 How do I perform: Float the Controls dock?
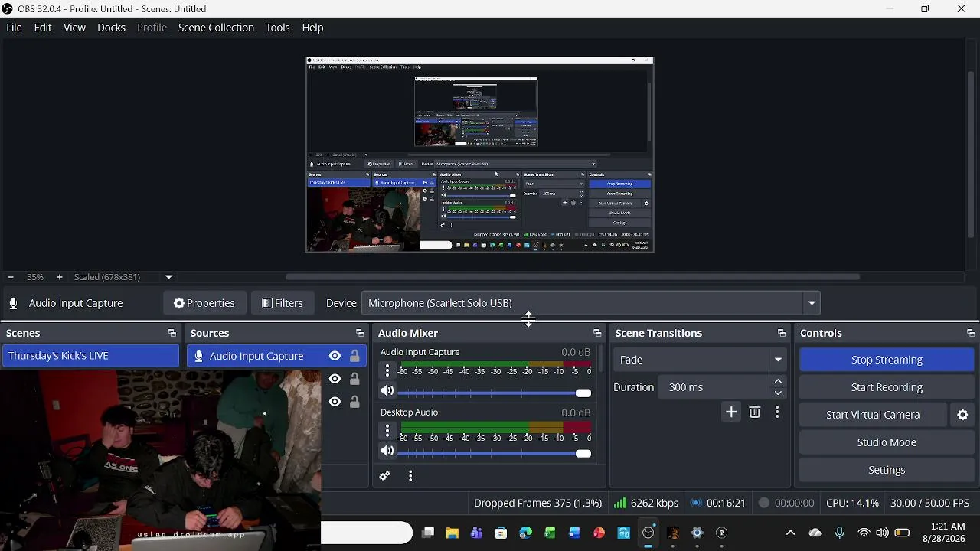pos(971,334)
